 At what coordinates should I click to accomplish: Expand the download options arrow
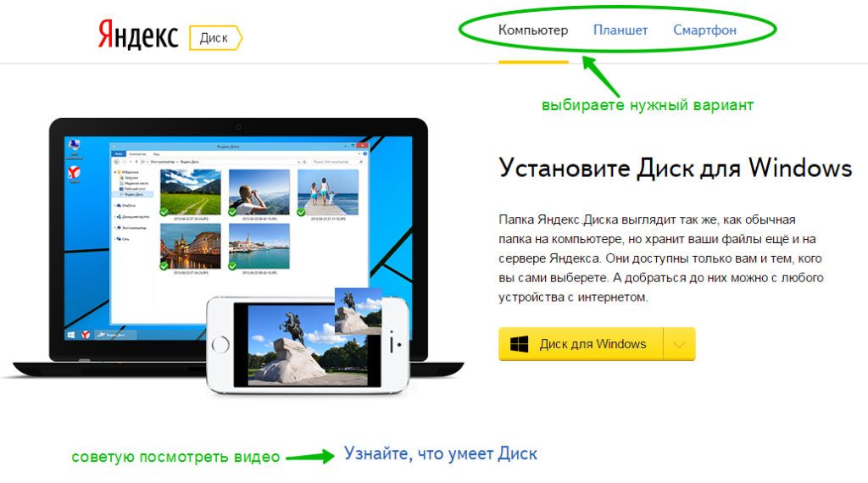point(679,344)
